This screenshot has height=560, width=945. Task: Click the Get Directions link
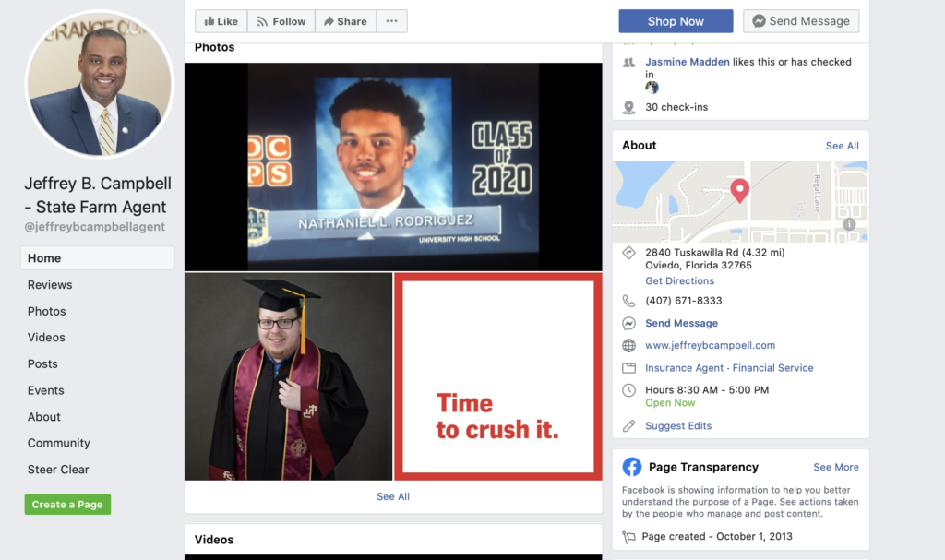(x=679, y=280)
